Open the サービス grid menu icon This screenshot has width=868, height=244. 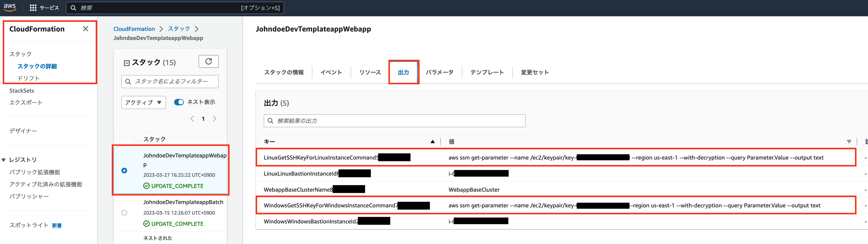(33, 8)
